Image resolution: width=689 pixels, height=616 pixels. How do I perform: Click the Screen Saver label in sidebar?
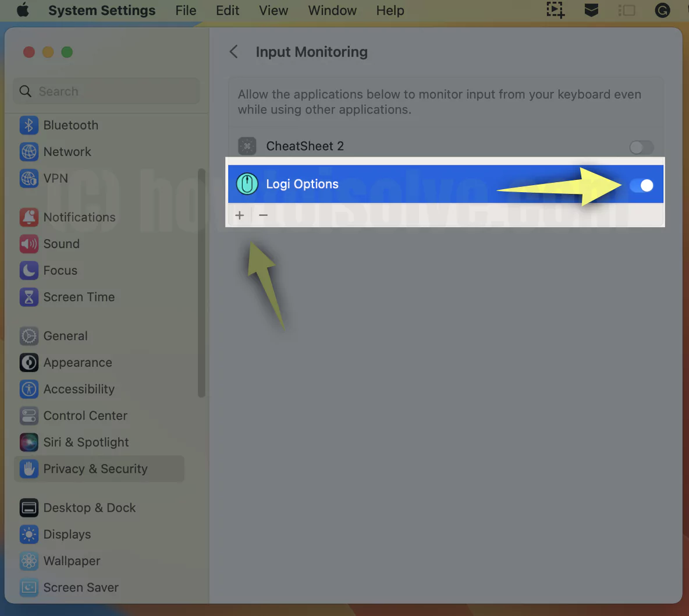(x=81, y=588)
